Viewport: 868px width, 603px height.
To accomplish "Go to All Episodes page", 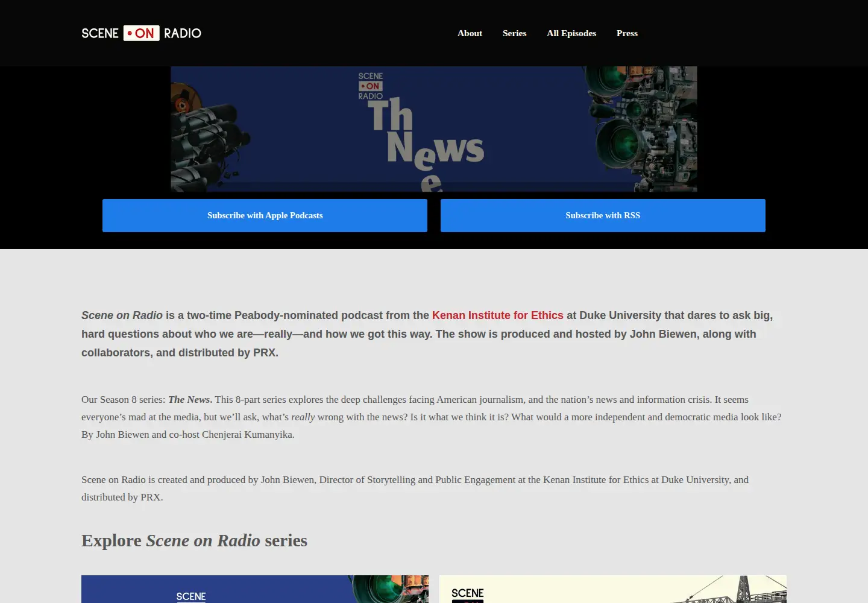I will click(571, 33).
